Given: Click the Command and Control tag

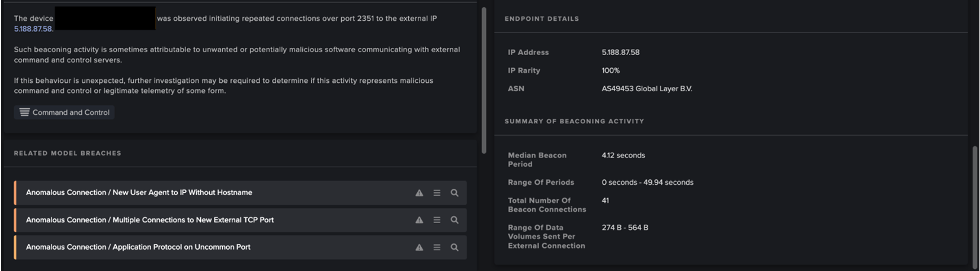Looking at the screenshot, I should click(x=71, y=112).
